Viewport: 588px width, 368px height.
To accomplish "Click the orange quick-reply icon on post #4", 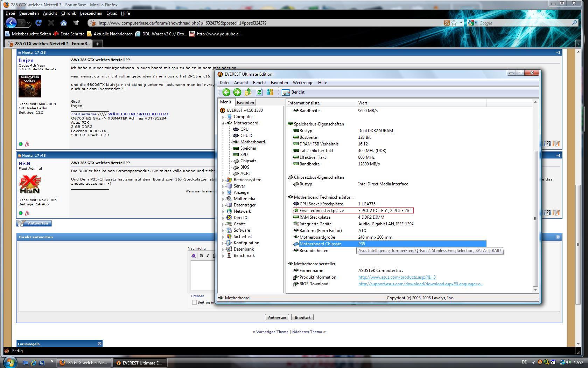I will click(556, 213).
